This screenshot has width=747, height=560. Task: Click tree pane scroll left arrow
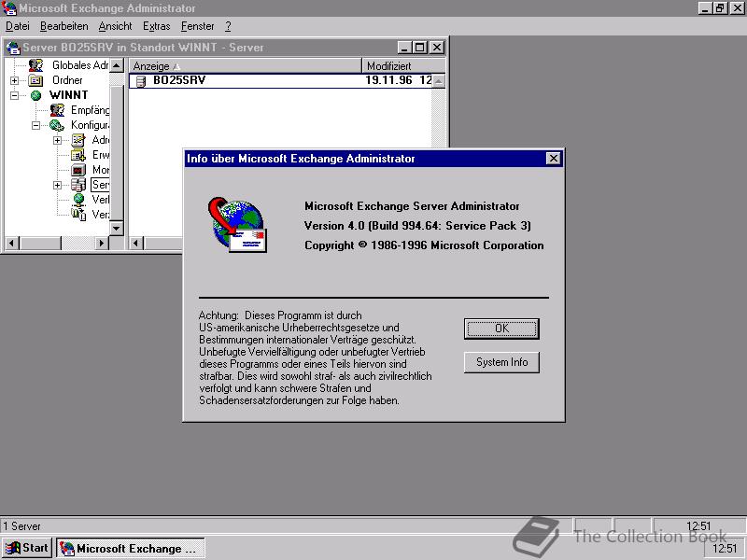point(12,244)
